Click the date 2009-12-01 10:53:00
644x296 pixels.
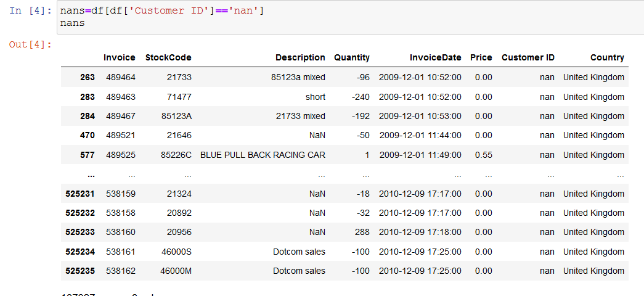pos(420,117)
